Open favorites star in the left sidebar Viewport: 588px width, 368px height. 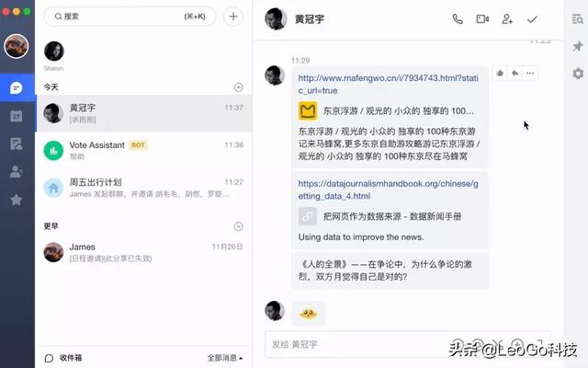(x=17, y=200)
